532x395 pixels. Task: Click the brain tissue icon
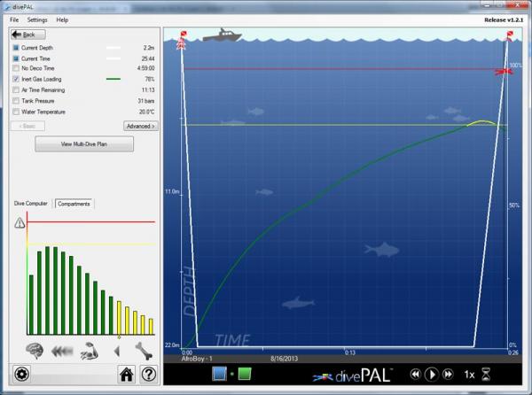point(35,349)
